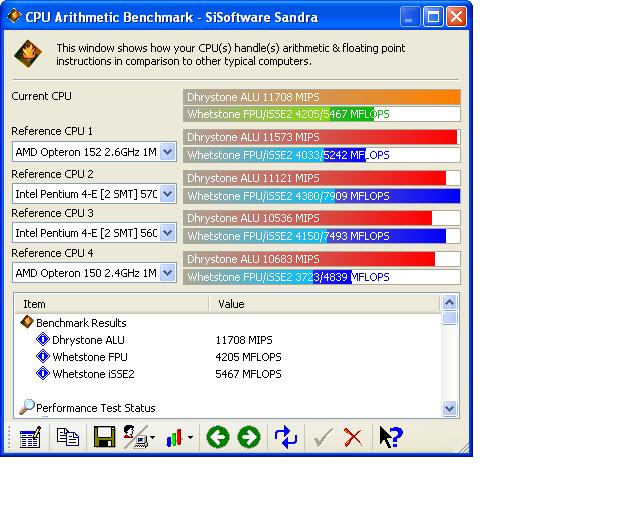Click Reference CPU 4 Dhrystone 10683 bar
Image resolution: width=640 pixels, height=512 pixels.
[322, 259]
